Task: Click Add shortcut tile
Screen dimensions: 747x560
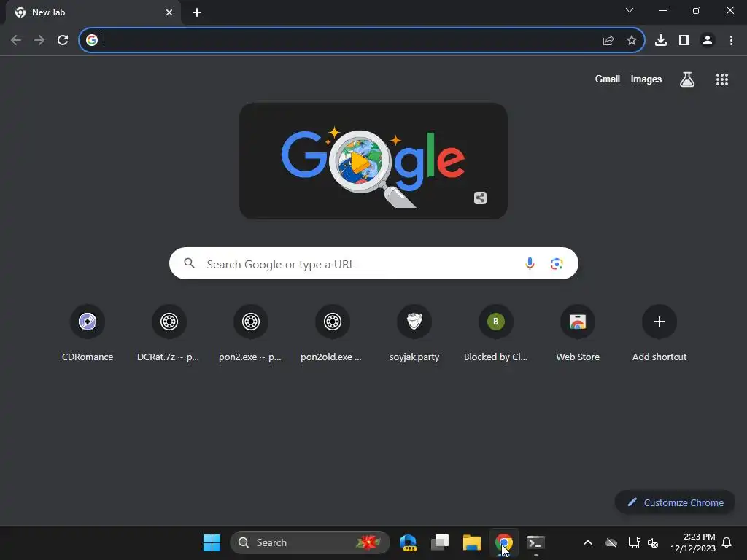Action: coord(659,332)
